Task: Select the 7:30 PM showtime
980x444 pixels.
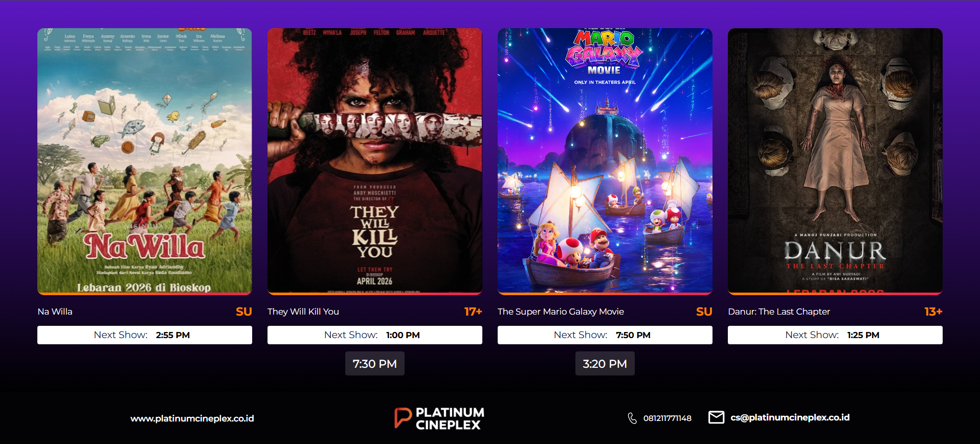Action: (375, 364)
